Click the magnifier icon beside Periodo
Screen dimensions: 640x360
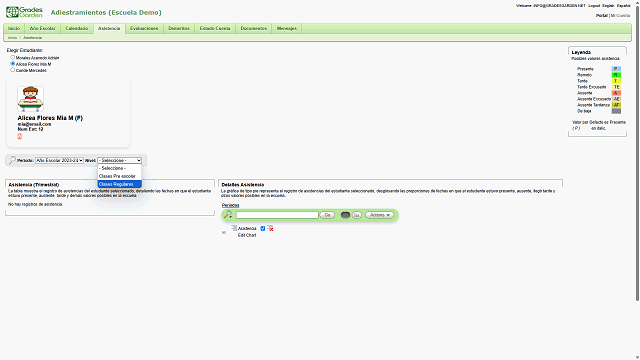click(x=12, y=160)
